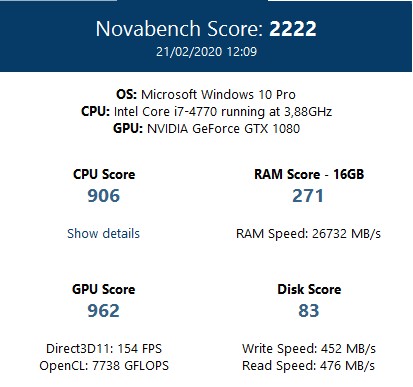
Task: Select the RAM Score - 16GB heading
Action: [x=309, y=174]
